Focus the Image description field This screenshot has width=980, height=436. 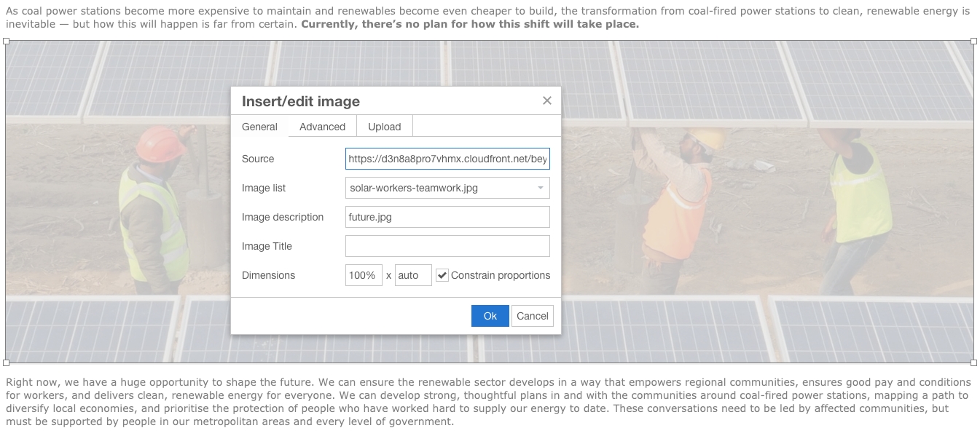(x=447, y=217)
